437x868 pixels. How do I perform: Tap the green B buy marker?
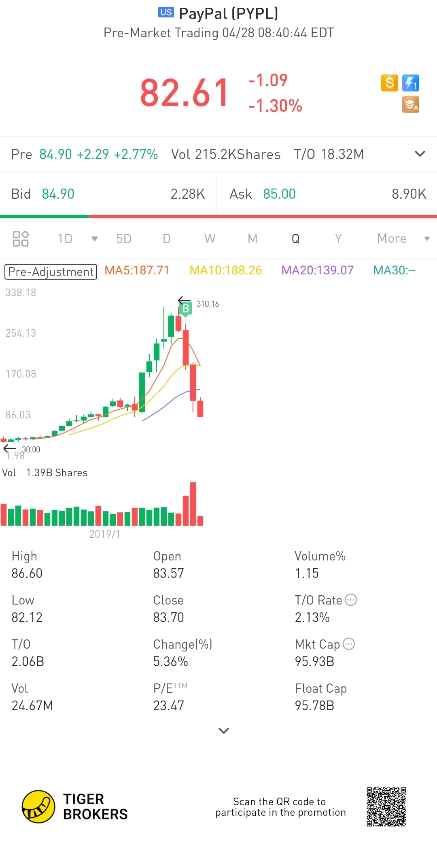[186, 309]
